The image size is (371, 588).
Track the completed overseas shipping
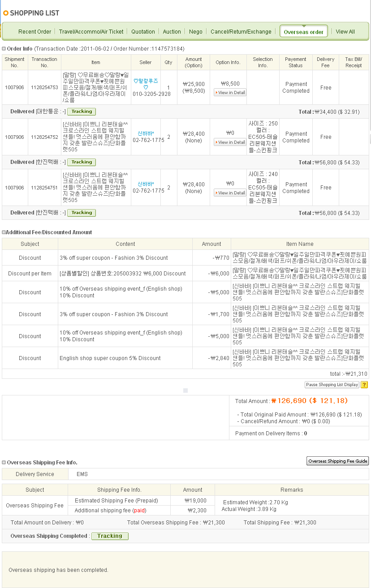(x=110, y=536)
